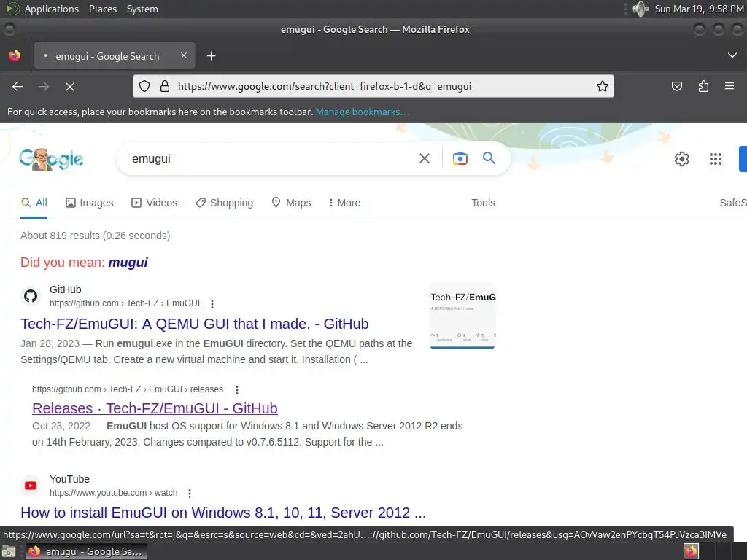
Task: Open options dots for YouTube result
Action: (190, 494)
